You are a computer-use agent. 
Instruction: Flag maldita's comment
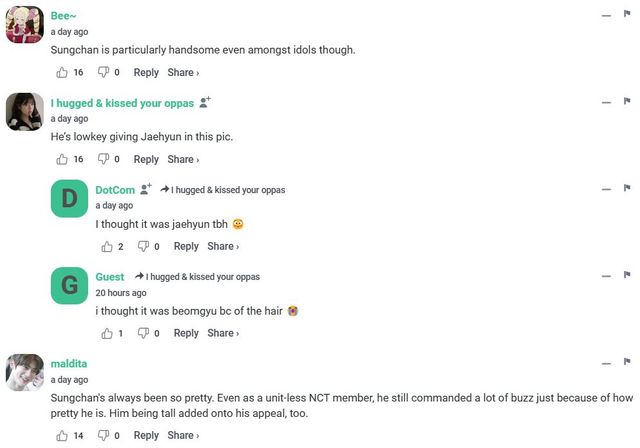[627, 362]
